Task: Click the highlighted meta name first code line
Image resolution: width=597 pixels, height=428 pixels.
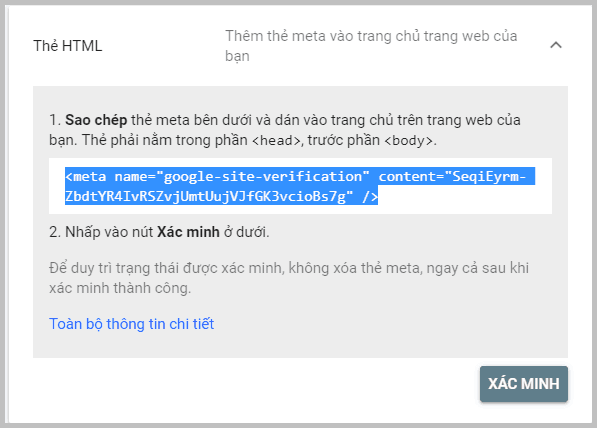Action: point(300,176)
